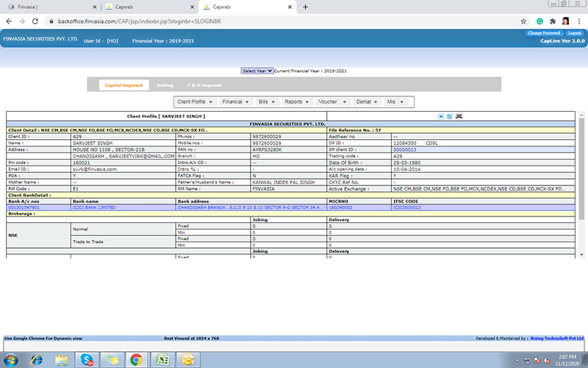Expand the Mis menu
This screenshot has width=588, height=368.
(395, 102)
